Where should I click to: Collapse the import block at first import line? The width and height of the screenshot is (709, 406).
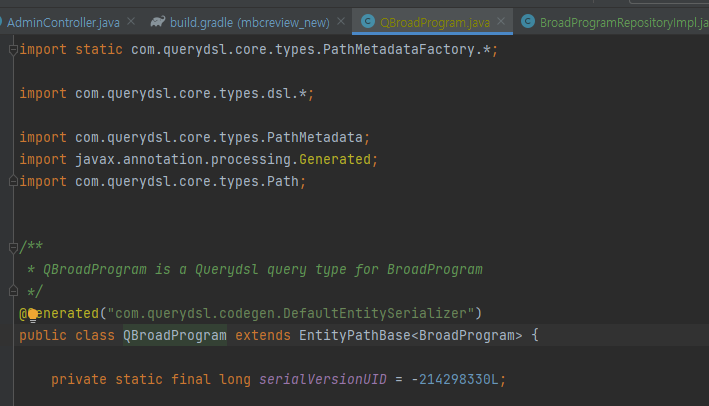pos(12,49)
